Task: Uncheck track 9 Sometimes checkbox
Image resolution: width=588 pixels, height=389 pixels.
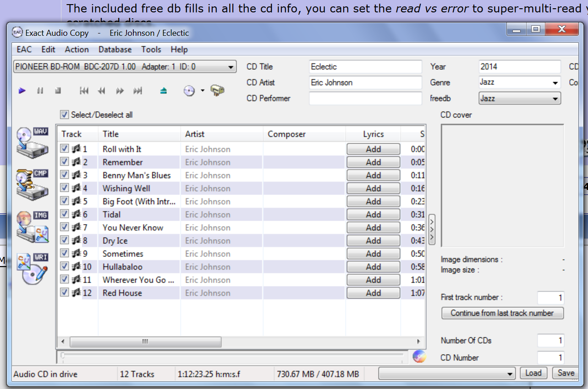Action: coord(65,253)
